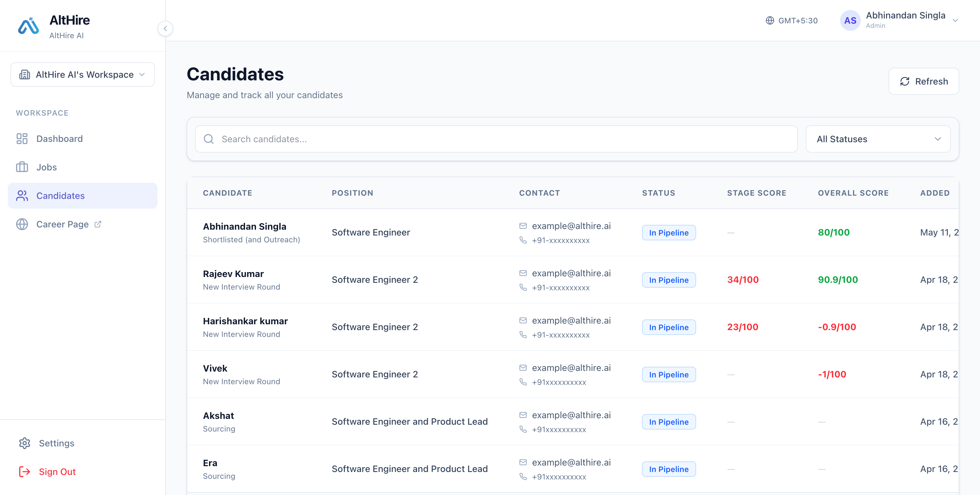Image resolution: width=980 pixels, height=495 pixels.
Task: Click the OVERALL SCORE column header
Action: 853,193
